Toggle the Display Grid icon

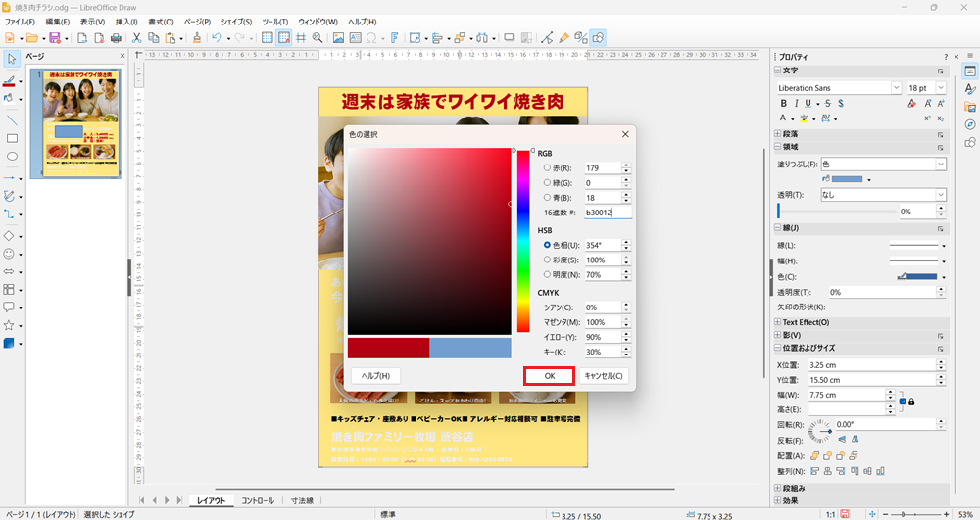pyautogui.click(x=268, y=38)
